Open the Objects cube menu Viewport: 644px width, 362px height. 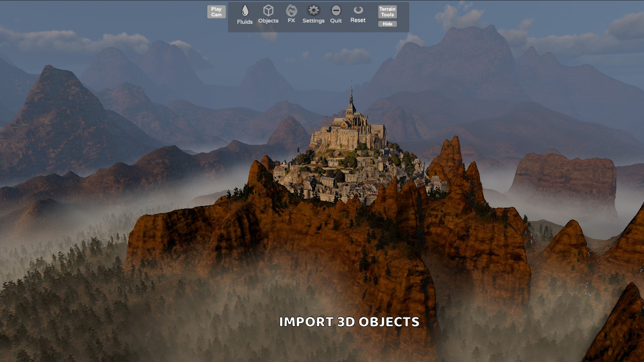coord(268,14)
